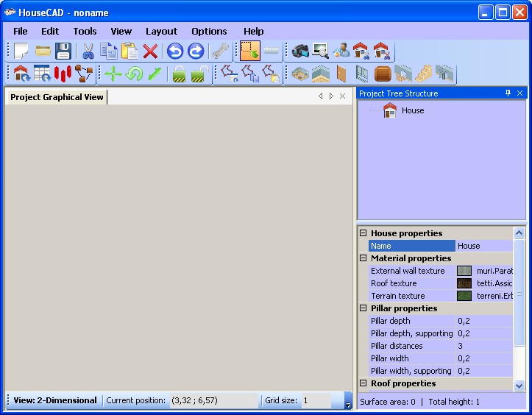Click the polygon paste icon
Image resolution: width=532 pixels, height=415 pixels.
pos(271,74)
